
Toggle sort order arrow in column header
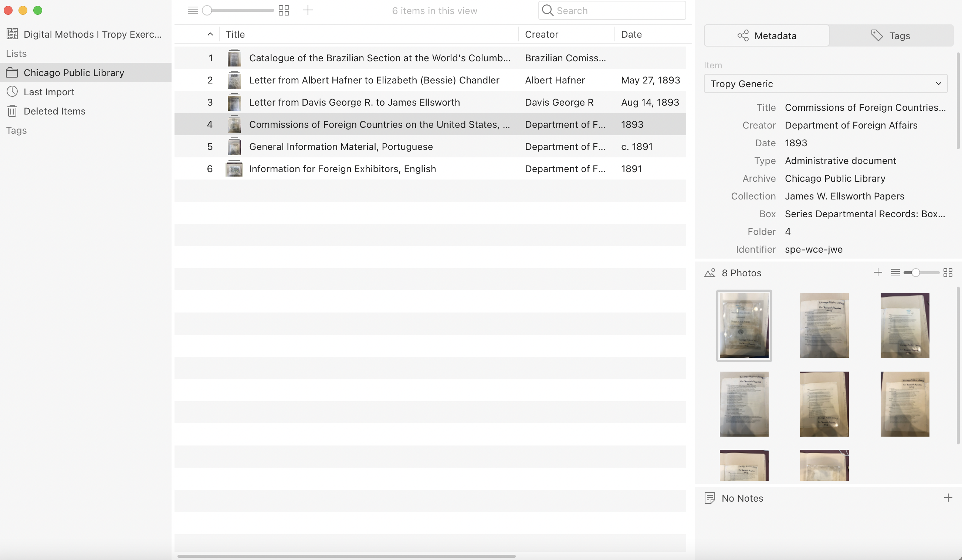tap(210, 34)
